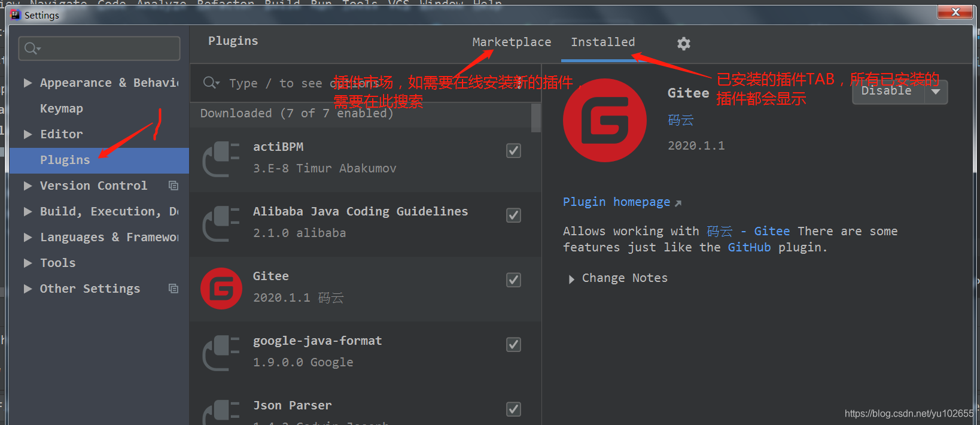Viewport: 980px width, 425px height.
Task: Toggle the Json Parser plugin checkbox
Action: [513, 409]
